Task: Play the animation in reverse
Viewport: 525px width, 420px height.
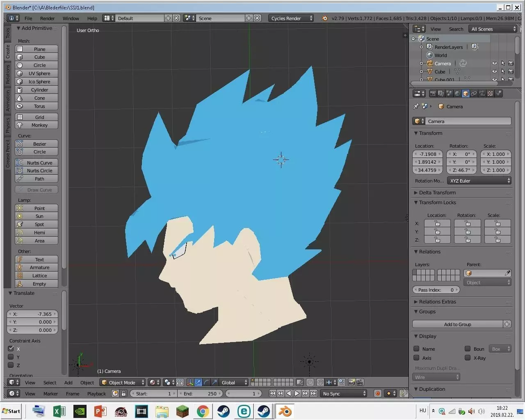Action: (289, 393)
